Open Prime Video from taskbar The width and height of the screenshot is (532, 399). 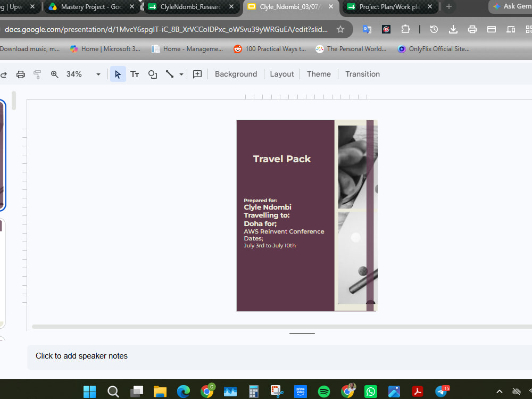point(300,392)
